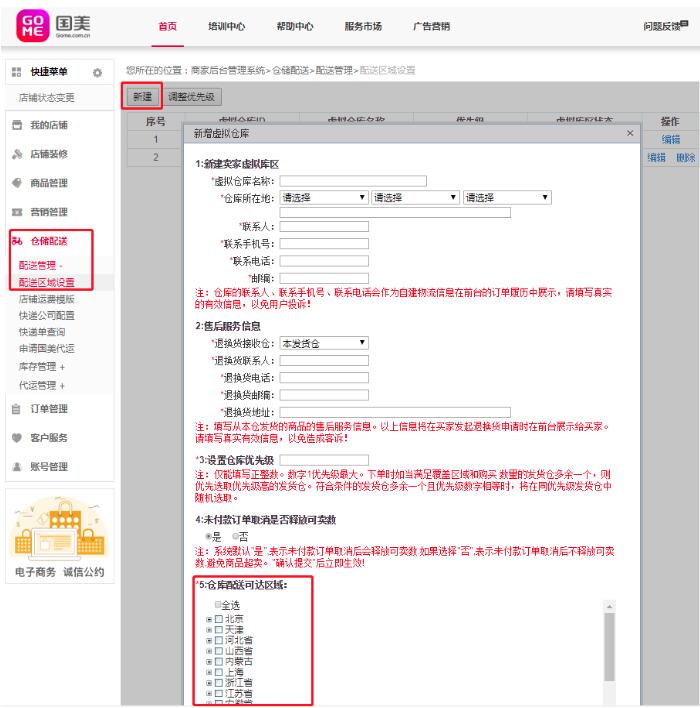The width and height of the screenshot is (700, 708).
Task: Check the 北京 region checkbox
Action: (218, 619)
